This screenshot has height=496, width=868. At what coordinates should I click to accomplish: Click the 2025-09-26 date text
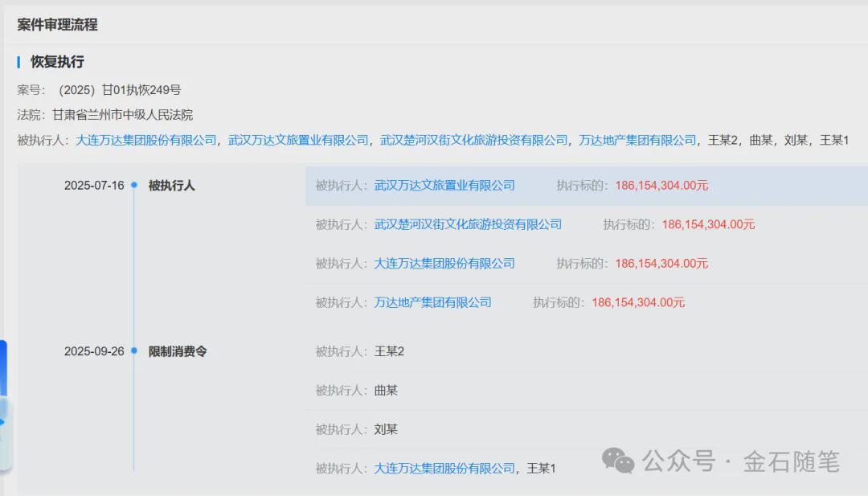pos(94,351)
